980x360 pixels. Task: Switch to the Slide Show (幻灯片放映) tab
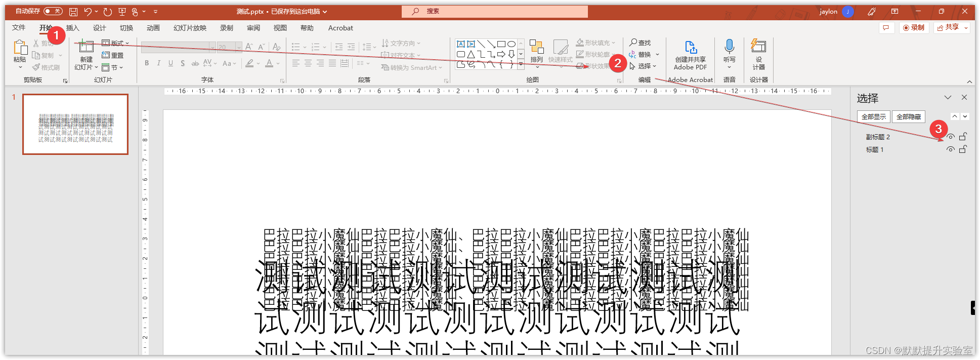(x=190, y=28)
